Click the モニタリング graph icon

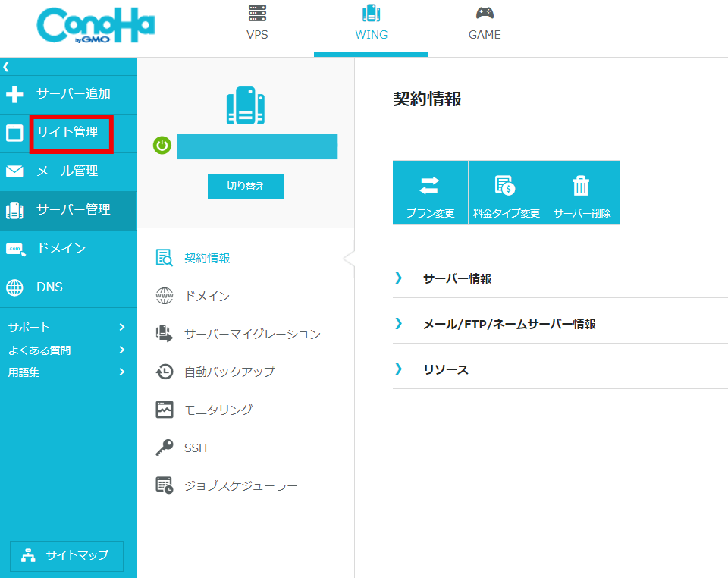(164, 410)
